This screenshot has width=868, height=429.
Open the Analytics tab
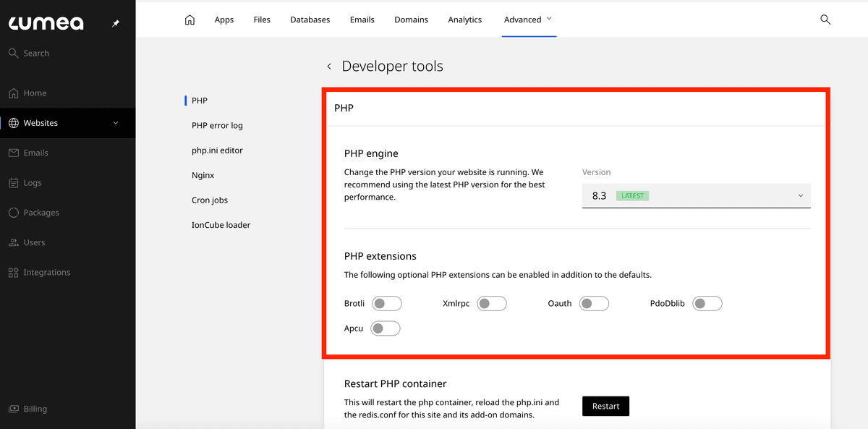[465, 20]
